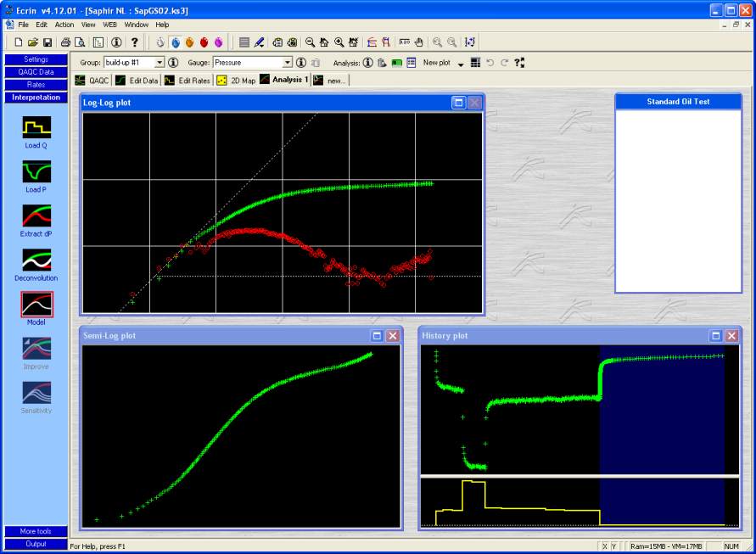
Task: Select the Load Q icon
Action: point(36,127)
